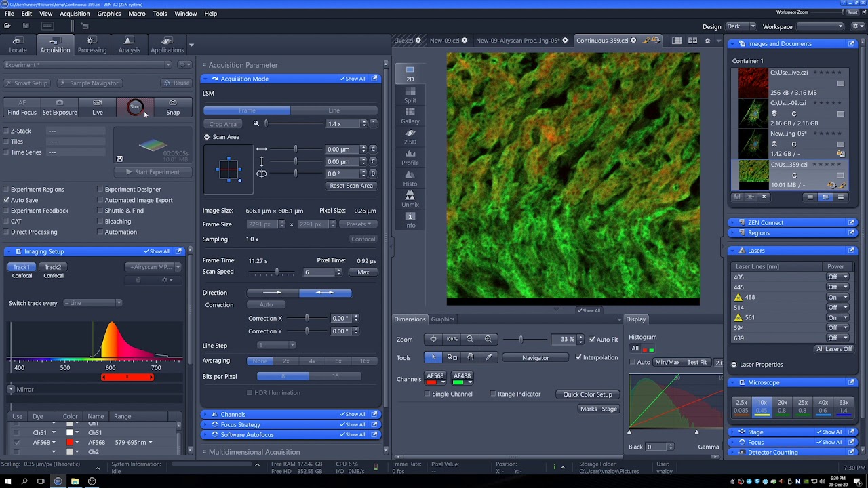Click the scan area zoom magnifier
The width and height of the screenshot is (868, 488).
coord(256,123)
